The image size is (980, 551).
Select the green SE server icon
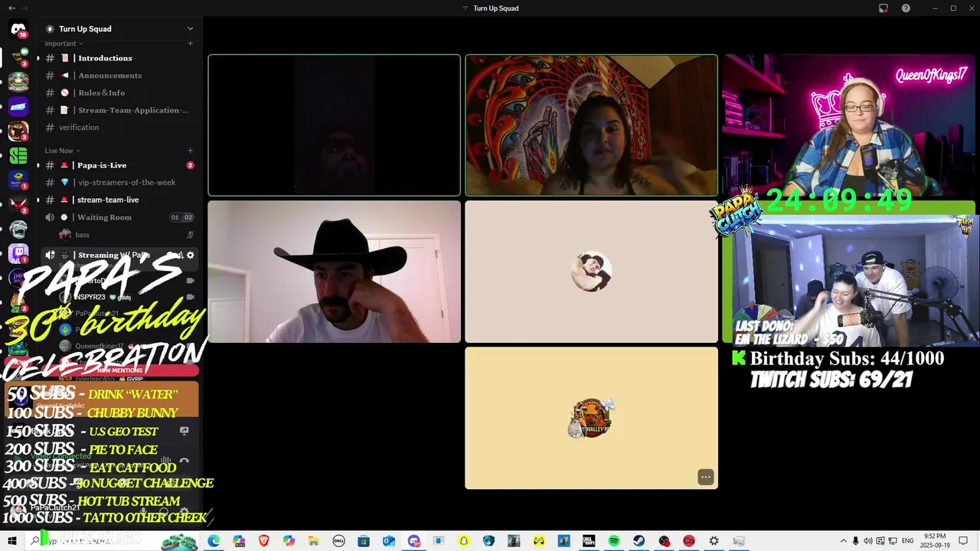tap(18, 155)
